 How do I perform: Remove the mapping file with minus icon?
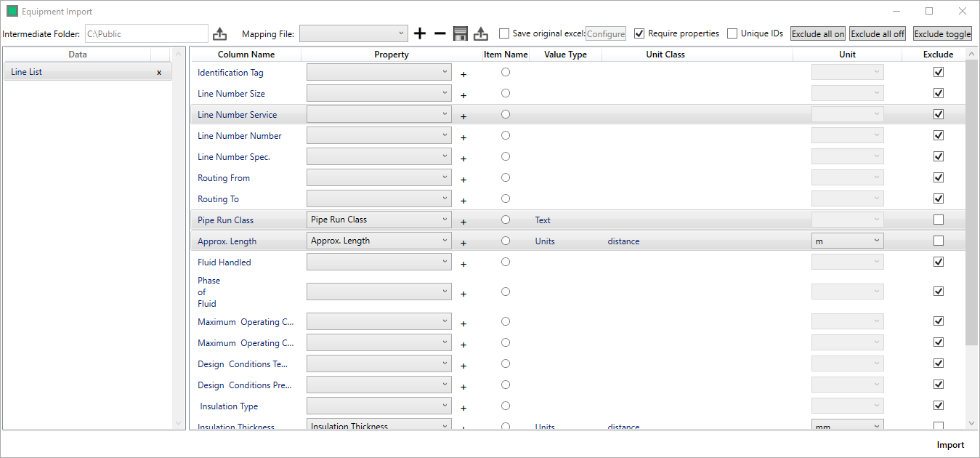pyautogui.click(x=440, y=33)
